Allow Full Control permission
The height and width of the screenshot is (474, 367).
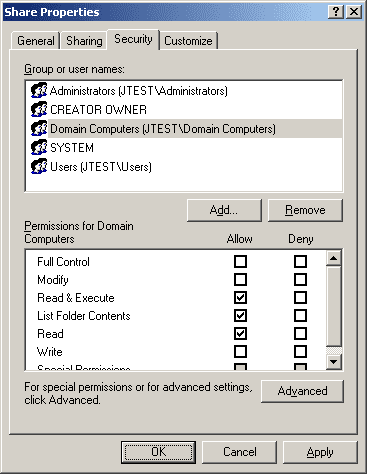tap(240, 262)
